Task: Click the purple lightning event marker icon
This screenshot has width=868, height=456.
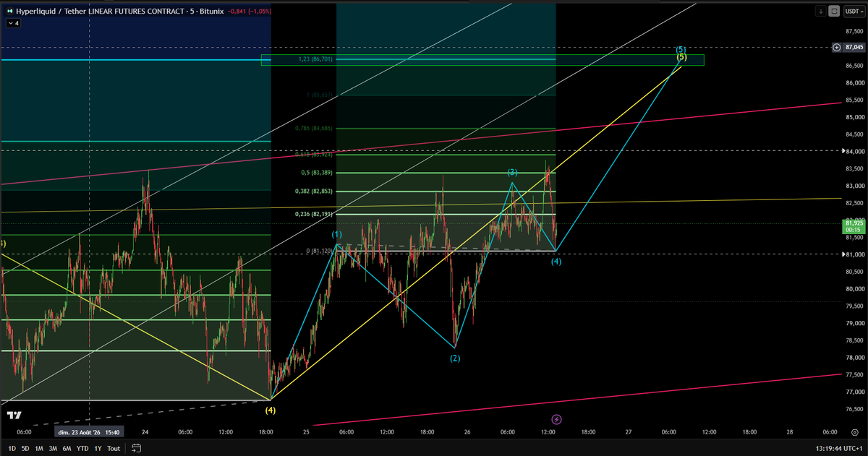Action: coord(556,419)
